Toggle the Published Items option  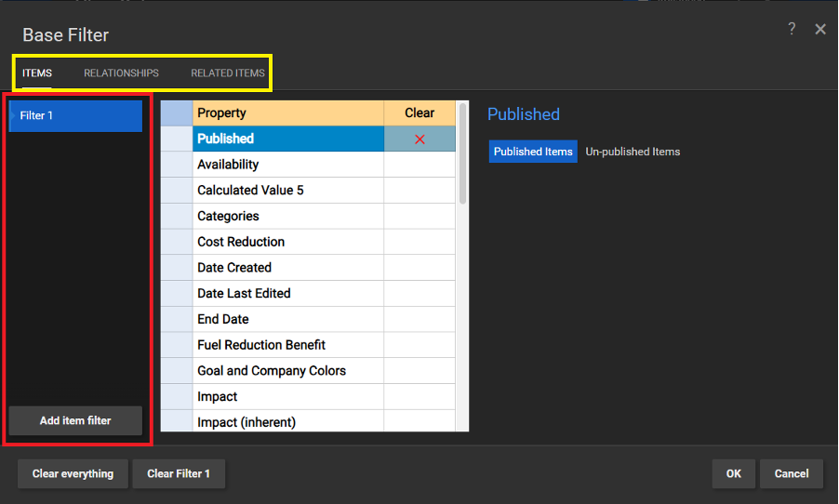(x=533, y=152)
